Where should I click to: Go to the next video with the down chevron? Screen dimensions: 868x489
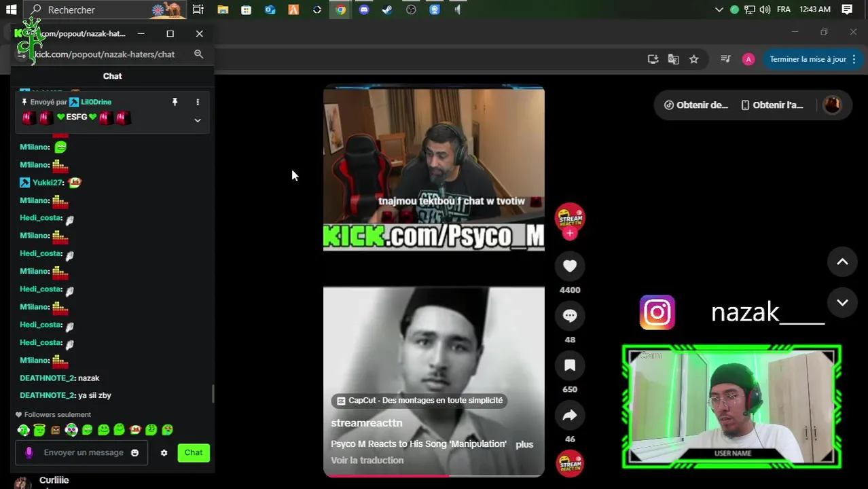click(x=842, y=303)
